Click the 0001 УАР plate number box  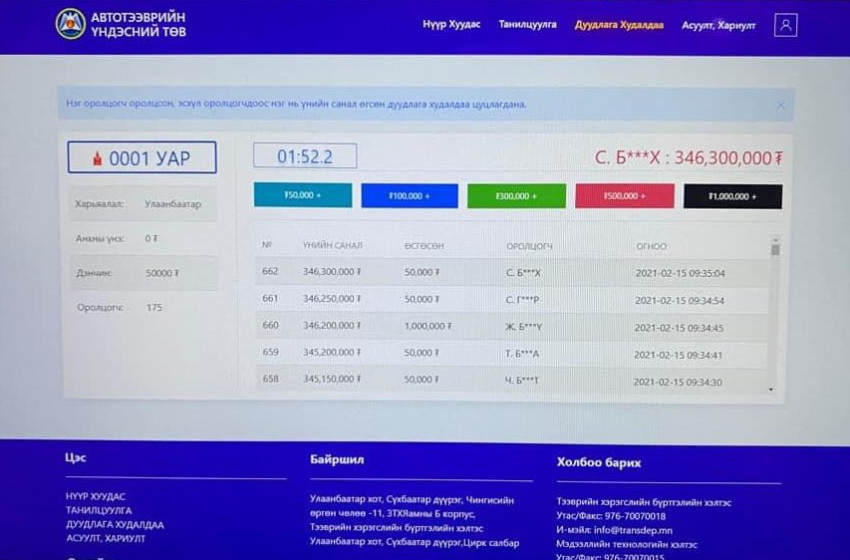click(x=142, y=158)
